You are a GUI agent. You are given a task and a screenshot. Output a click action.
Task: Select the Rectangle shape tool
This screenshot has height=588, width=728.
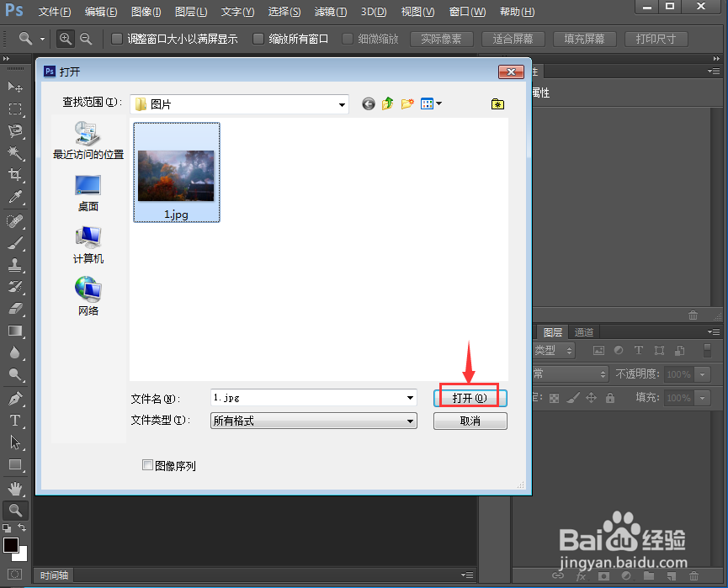point(15,464)
